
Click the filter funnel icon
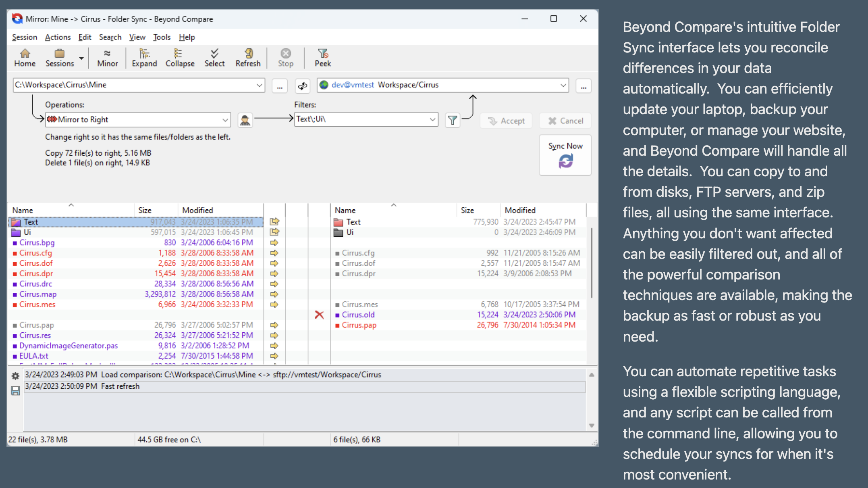click(453, 120)
